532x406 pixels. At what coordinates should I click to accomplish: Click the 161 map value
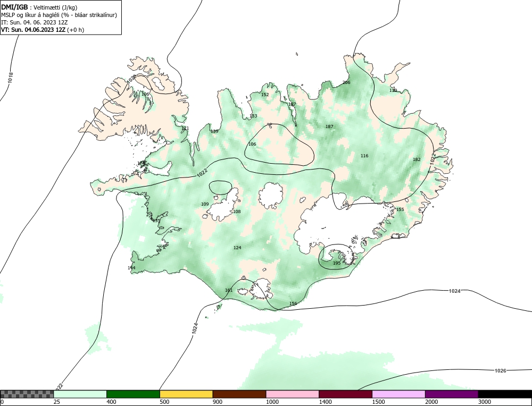click(229, 290)
